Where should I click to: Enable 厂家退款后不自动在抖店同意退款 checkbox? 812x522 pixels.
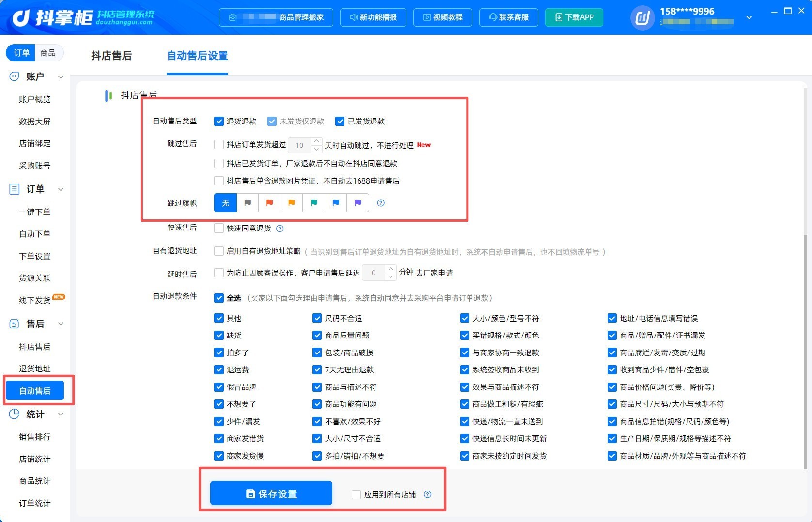219,163
